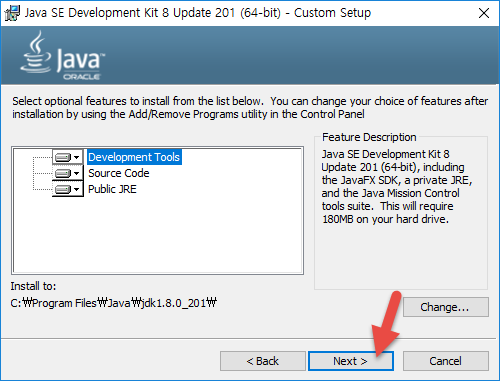
Task: Open the Source Code feature drive dropdown
Action: [68, 173]
